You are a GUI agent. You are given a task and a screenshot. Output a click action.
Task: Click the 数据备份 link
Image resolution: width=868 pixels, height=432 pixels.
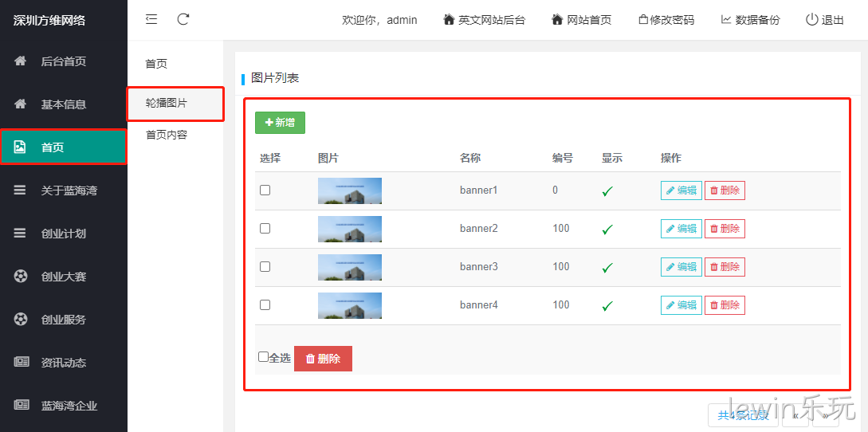(x=758, y=20)
